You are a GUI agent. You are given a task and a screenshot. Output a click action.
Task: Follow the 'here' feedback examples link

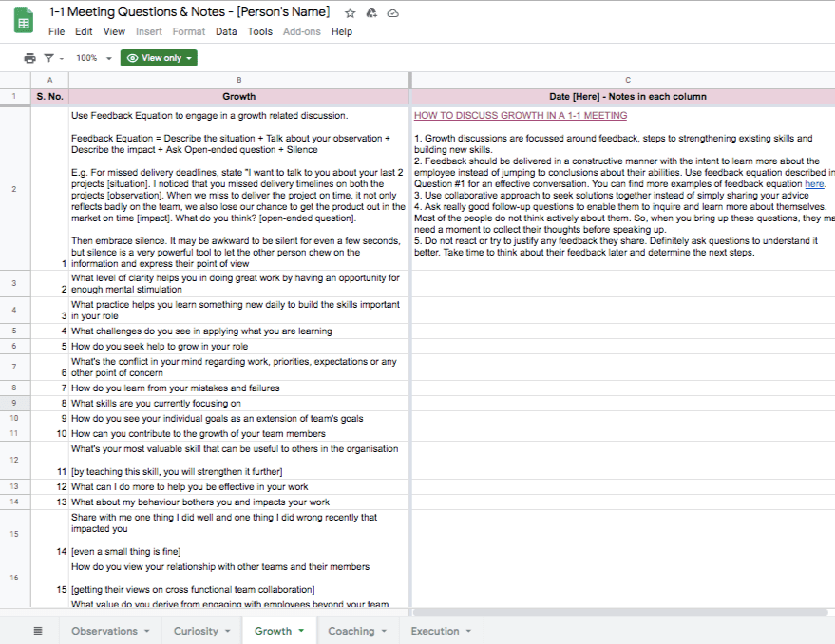pyautogui.click(x=814, y=183)
